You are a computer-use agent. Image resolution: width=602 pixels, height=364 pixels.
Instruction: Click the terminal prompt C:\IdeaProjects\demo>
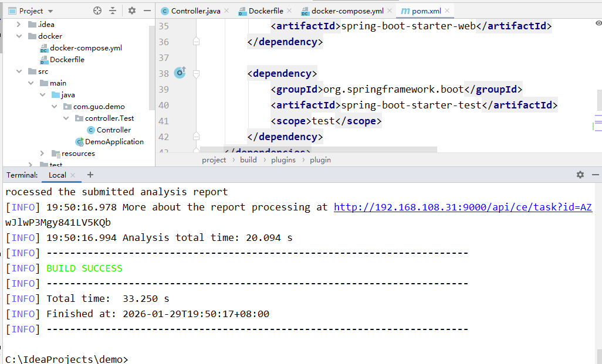click(66, 359)
